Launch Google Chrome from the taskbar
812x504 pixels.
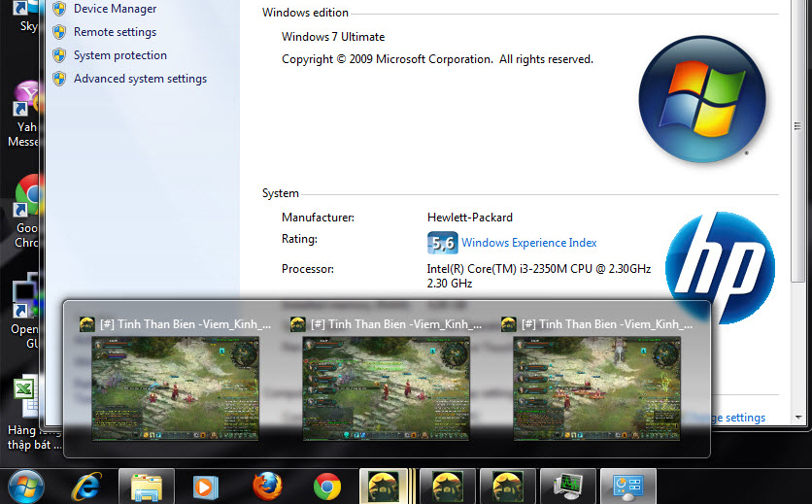(x=327, y=487)
